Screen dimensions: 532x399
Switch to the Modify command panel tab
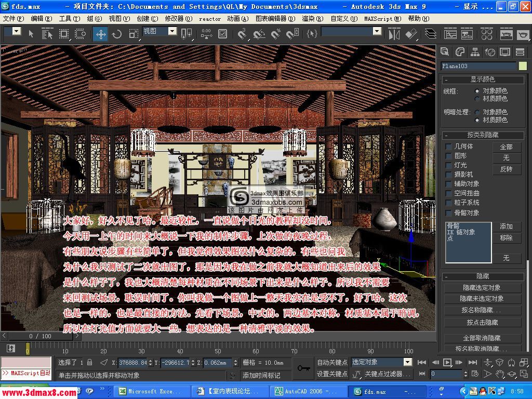pos(460,52)
